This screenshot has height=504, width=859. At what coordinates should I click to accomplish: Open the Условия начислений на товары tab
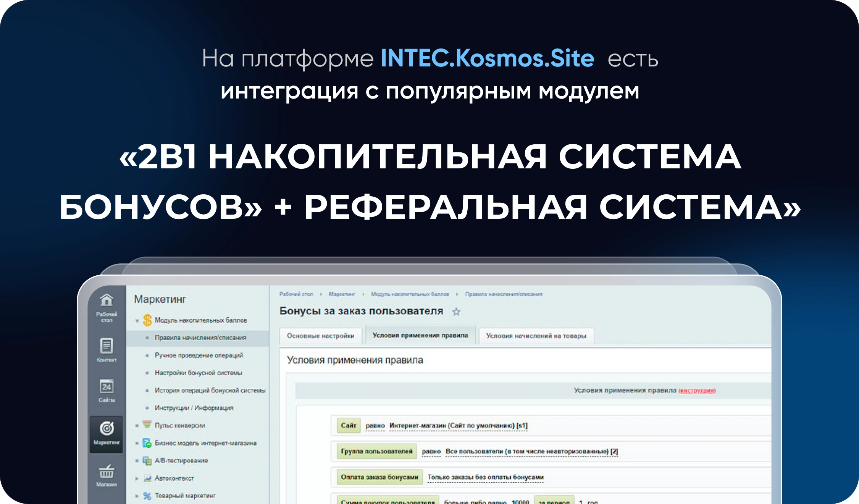[536, 335]
